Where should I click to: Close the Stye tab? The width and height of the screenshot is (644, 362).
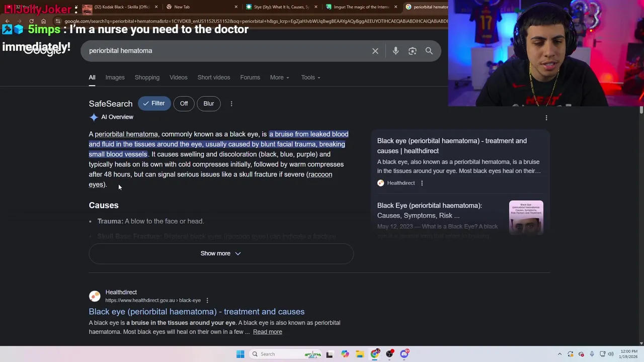click(316, 7)
